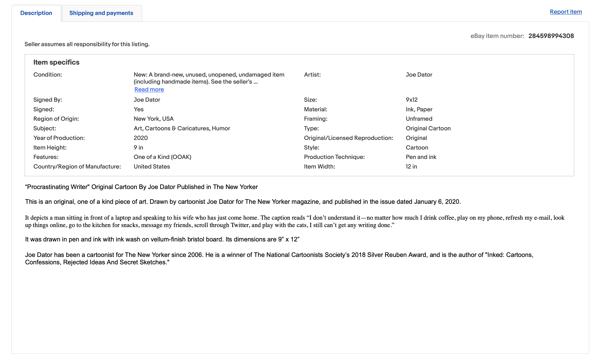
Task: Click the Production Technique value Pen and ink
Action: 421,157
